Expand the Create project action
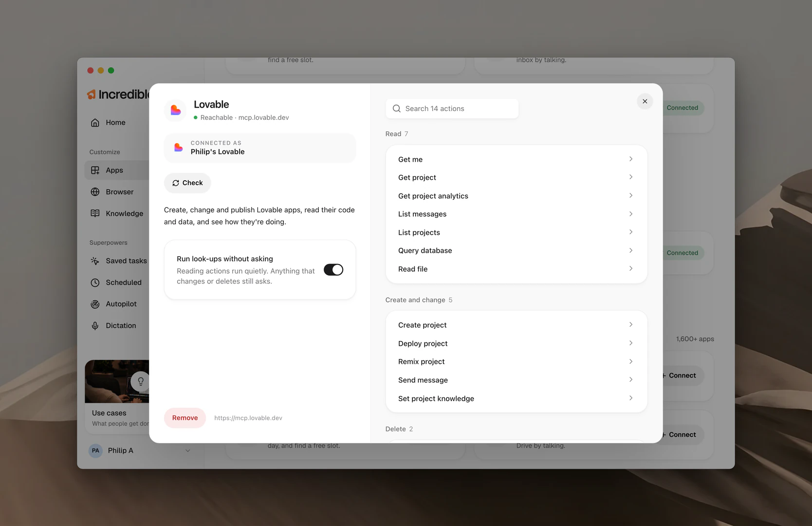Image resolution: width=812 pixels, height=526 pixels. click(x=516, y=325)
